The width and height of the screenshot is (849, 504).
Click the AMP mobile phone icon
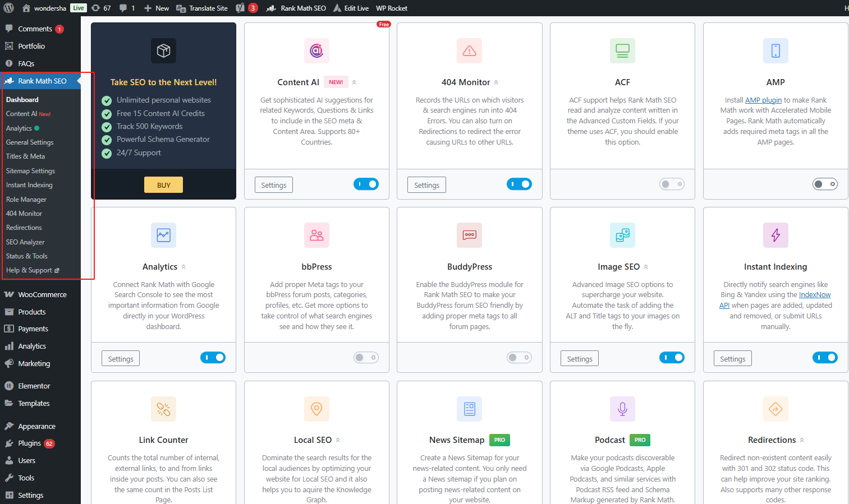(x=775, y=50)
